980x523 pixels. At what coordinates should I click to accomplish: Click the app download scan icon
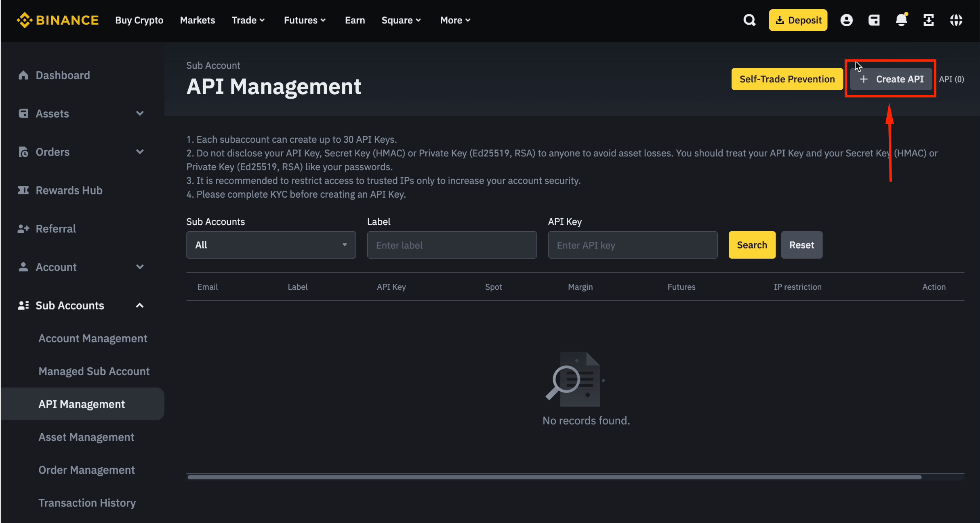(x=928, y=20)
